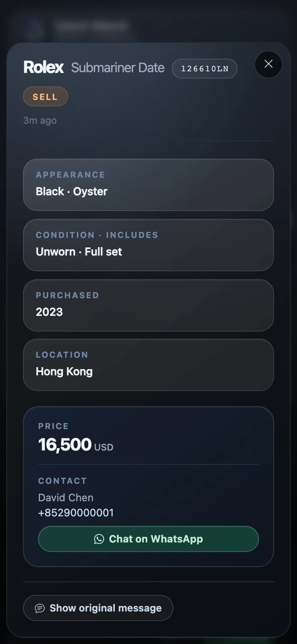Select the Purchased 2023 card

point(148,305)
